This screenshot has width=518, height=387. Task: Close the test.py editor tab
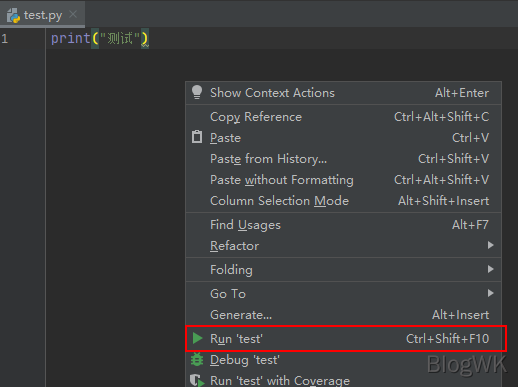tap(73, 14)
